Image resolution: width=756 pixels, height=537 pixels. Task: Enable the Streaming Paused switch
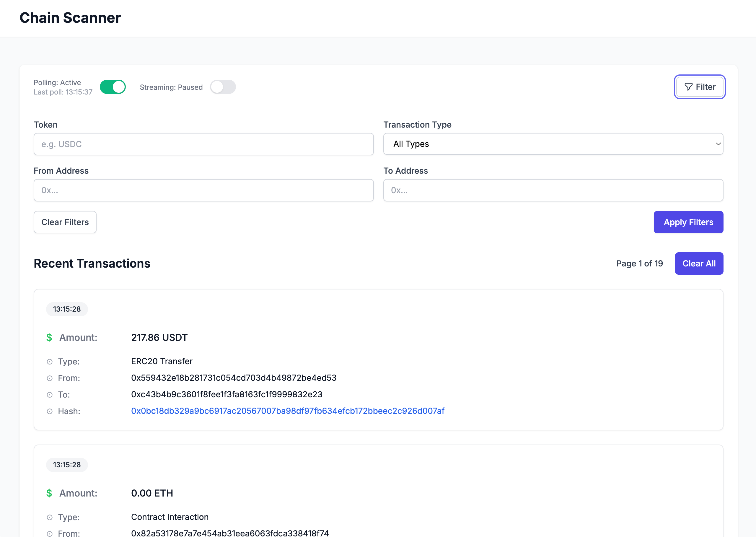pyautogui.click(x=223, y=87)
